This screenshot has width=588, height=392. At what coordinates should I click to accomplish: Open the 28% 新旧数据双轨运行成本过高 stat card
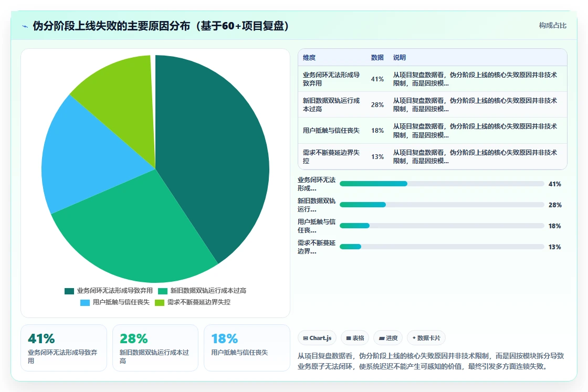coord(155,348)
